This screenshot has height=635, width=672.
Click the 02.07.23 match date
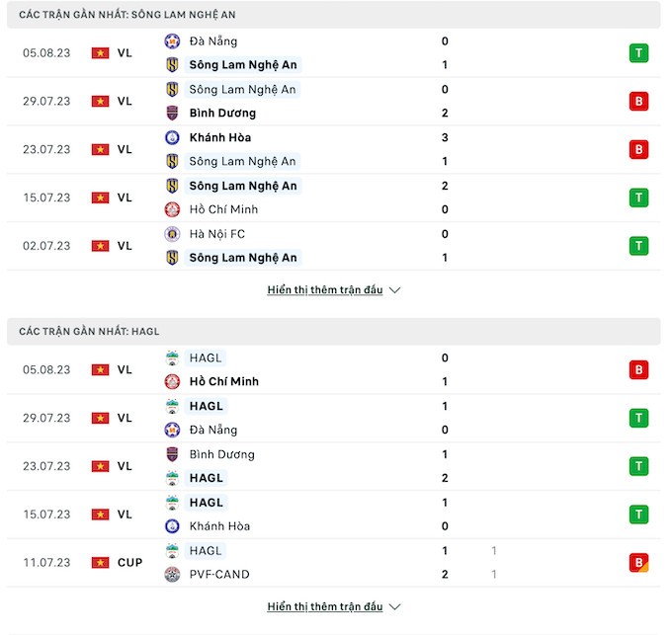click(x=46, y=246)
